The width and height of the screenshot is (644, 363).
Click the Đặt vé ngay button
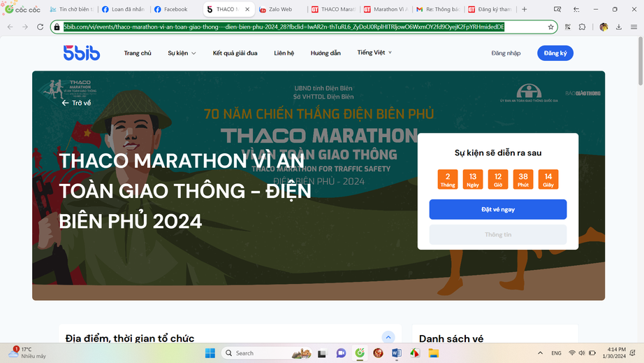(498, 209)
